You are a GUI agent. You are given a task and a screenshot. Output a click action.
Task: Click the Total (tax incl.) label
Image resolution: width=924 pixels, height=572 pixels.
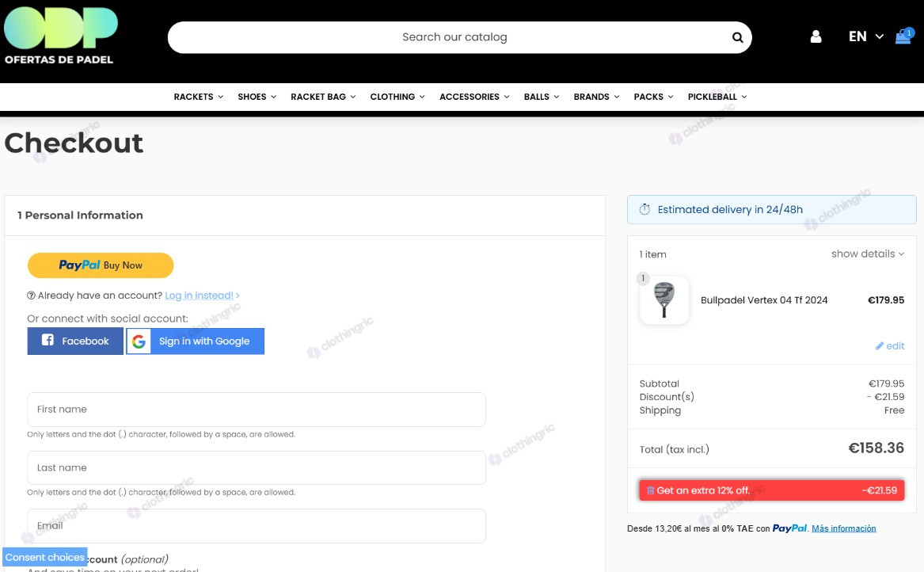[674, 449]
